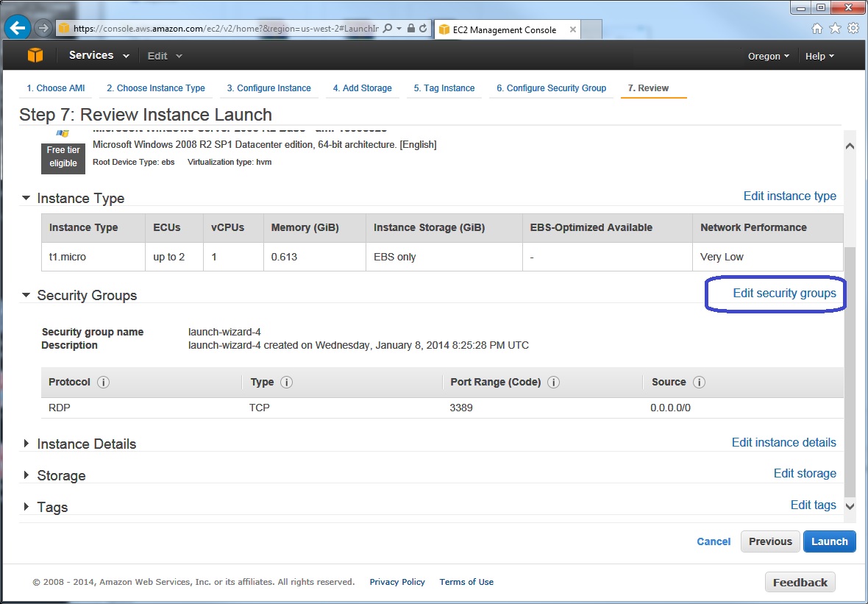
Task: Go to step 2. Choose Instance Type
Action: coord(155,88)
